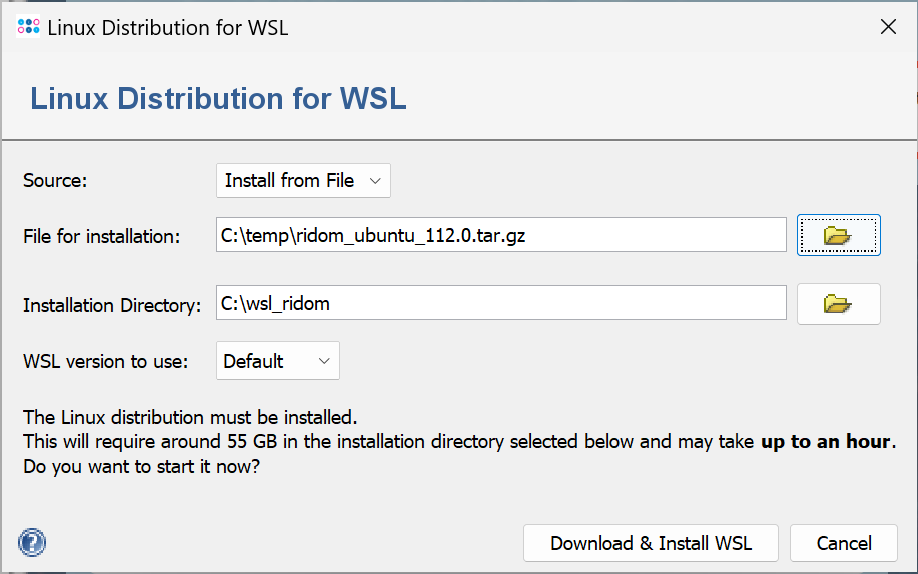Click the bold up to an hour text

825,441
